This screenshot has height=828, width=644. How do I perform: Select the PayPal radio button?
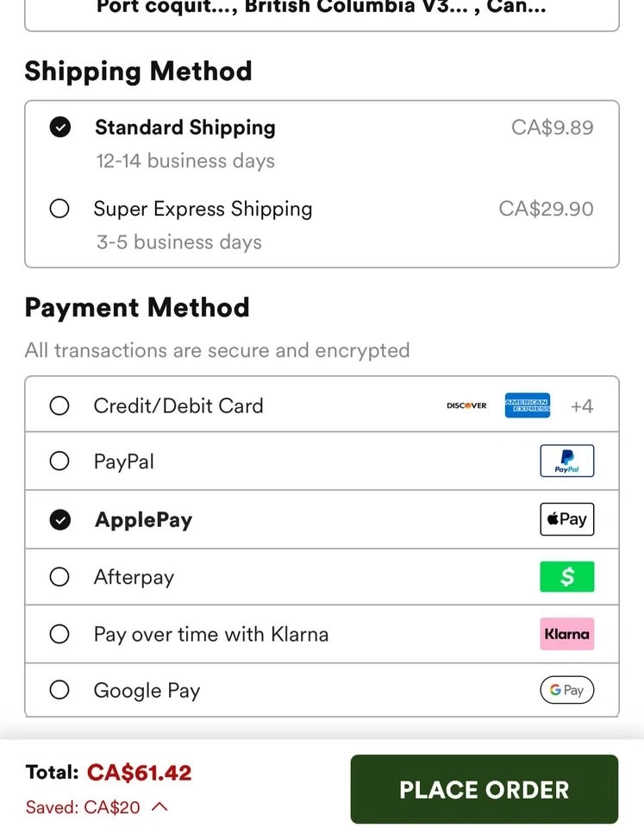coord(59,461)
